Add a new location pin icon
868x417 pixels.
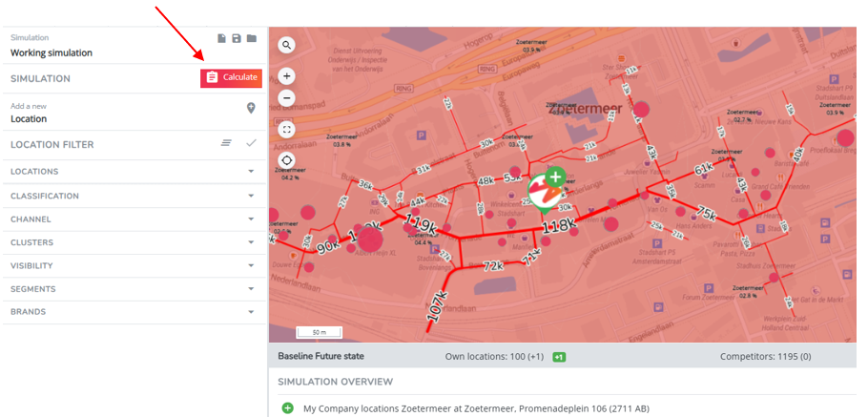[x=251, y=108]
